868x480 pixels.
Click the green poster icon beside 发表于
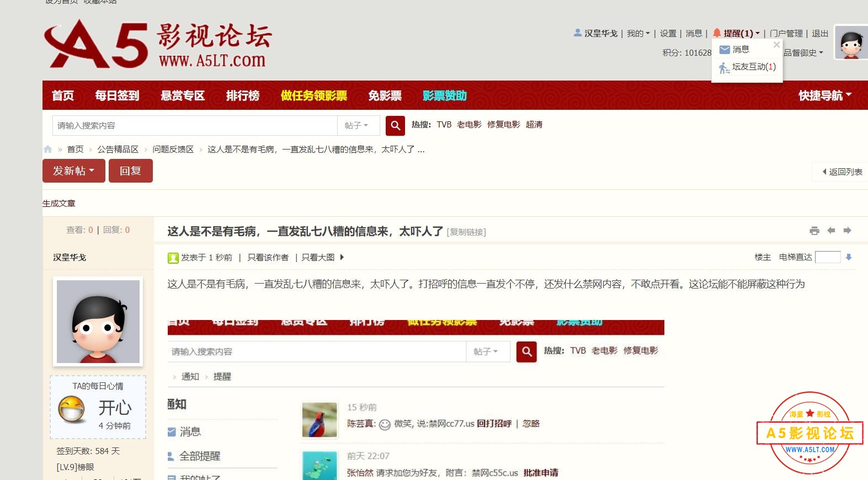coord(173,258)
